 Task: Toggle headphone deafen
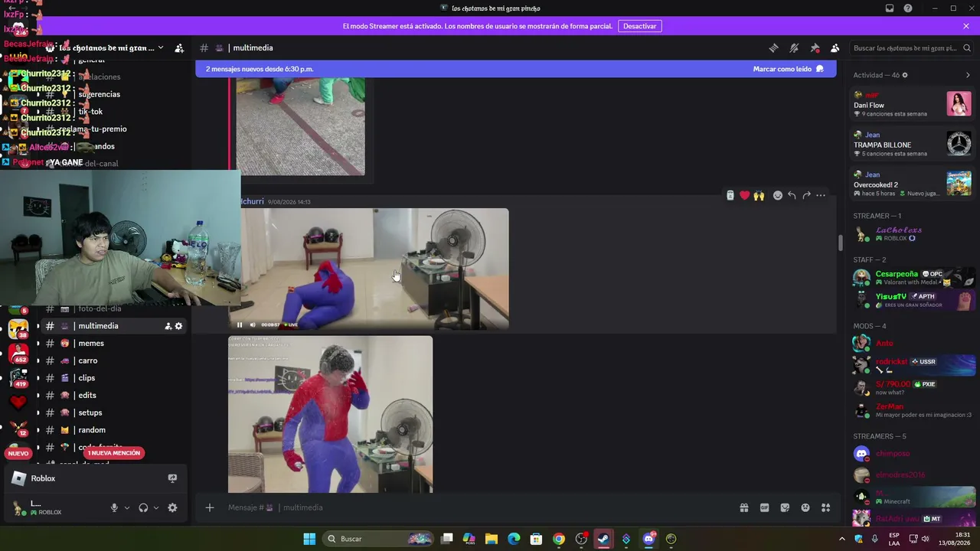point(143,507)
